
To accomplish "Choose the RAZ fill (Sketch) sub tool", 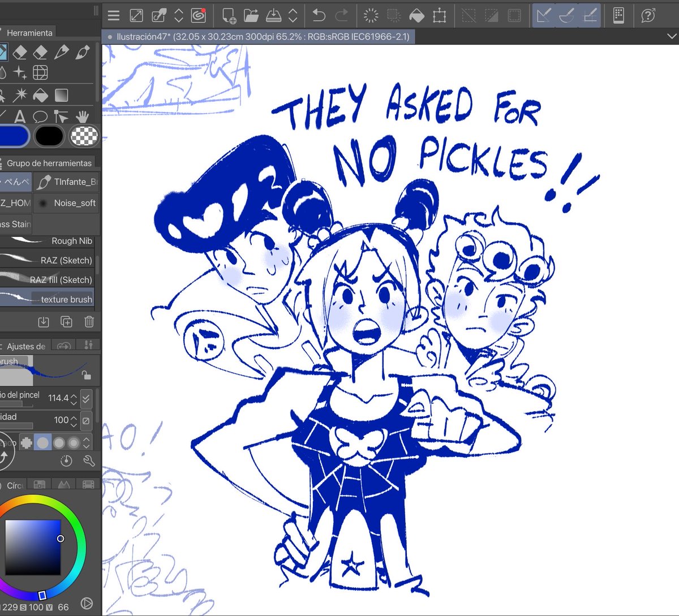I will [x=47, y=279].
